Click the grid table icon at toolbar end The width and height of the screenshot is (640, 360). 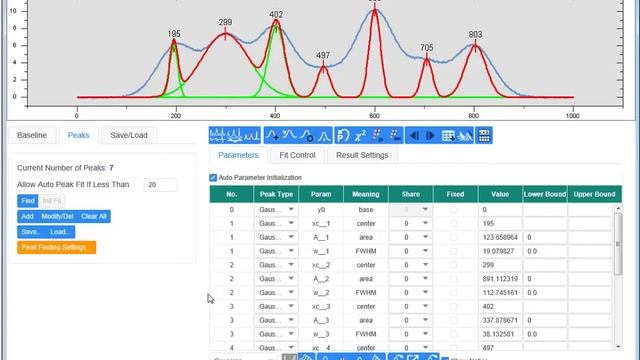click(484, 136)
